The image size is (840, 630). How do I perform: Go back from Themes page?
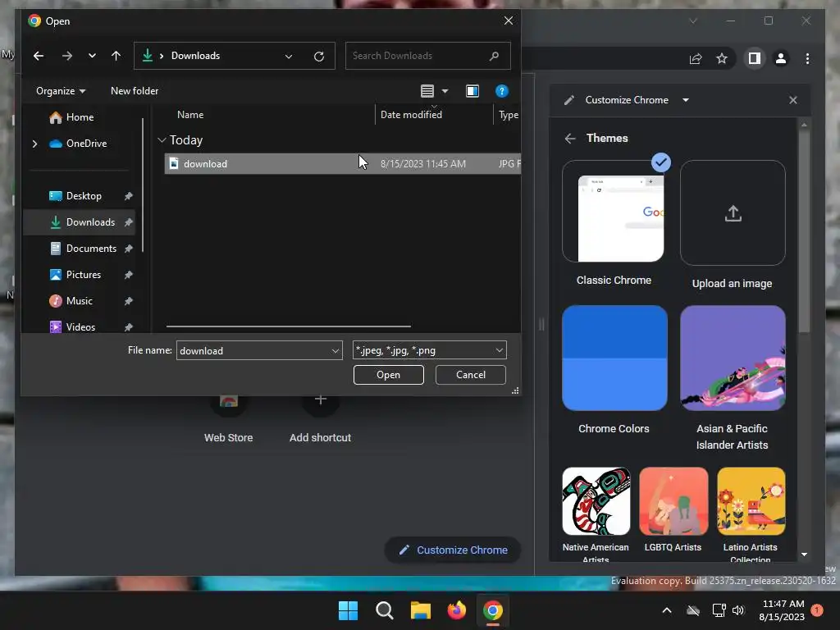[x=570, y=138]
